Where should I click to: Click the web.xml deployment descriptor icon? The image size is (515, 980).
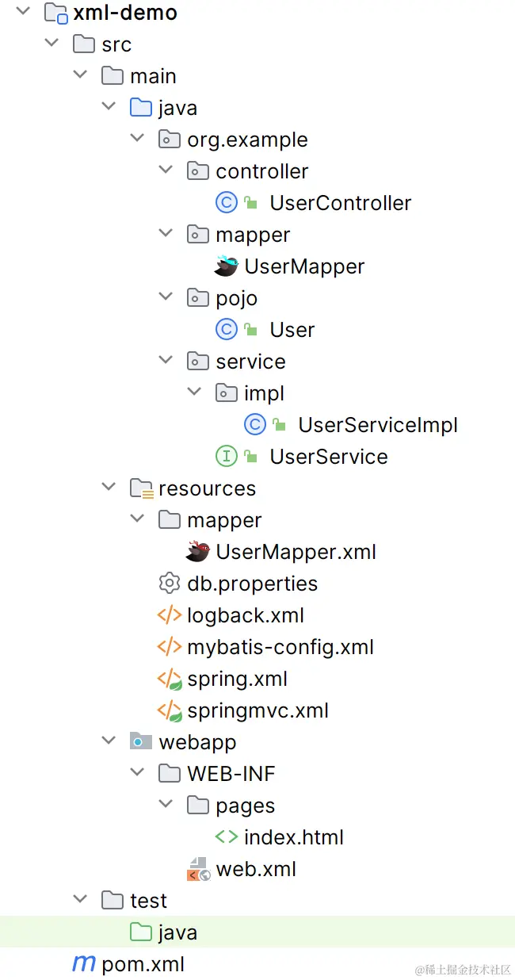tap(197, 868)
